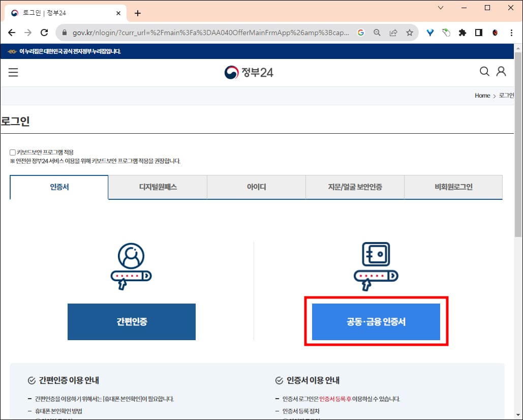The image size is (523, 420).
Task: Open the user account icon
Action: coord(502,72)
